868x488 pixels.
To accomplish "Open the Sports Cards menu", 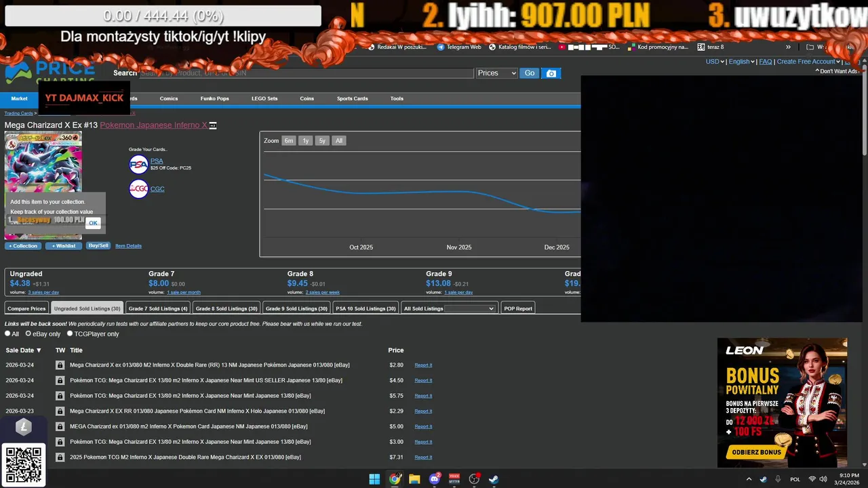I will click(353, 99).
